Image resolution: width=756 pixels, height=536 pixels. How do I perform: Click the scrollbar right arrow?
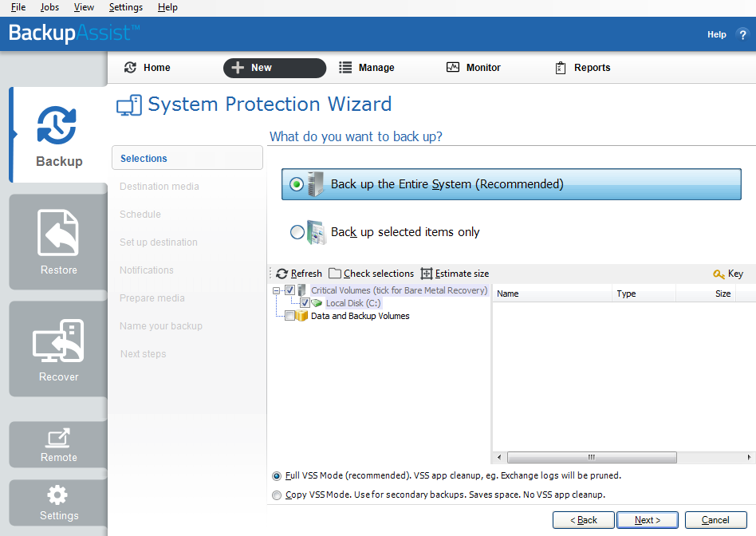click(x=749, y=457)
